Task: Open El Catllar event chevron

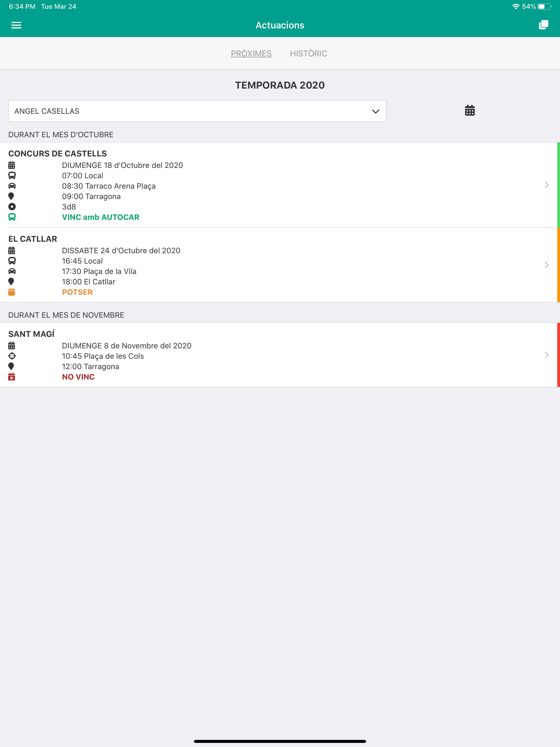Action: coord(547,265)
